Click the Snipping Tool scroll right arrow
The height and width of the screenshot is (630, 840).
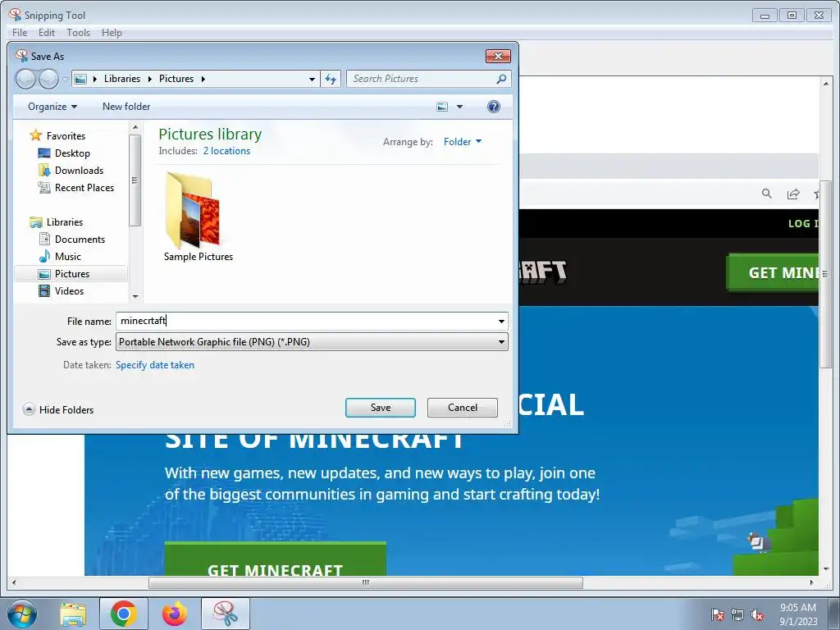pos(811,582)
